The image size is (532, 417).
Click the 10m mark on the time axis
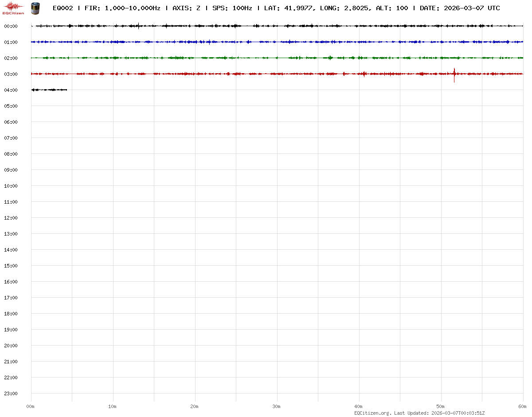coord(113,406)
